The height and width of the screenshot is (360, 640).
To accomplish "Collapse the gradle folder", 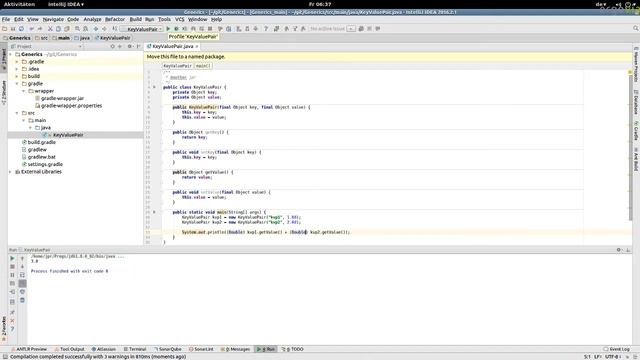I will (x=17, y=84).
